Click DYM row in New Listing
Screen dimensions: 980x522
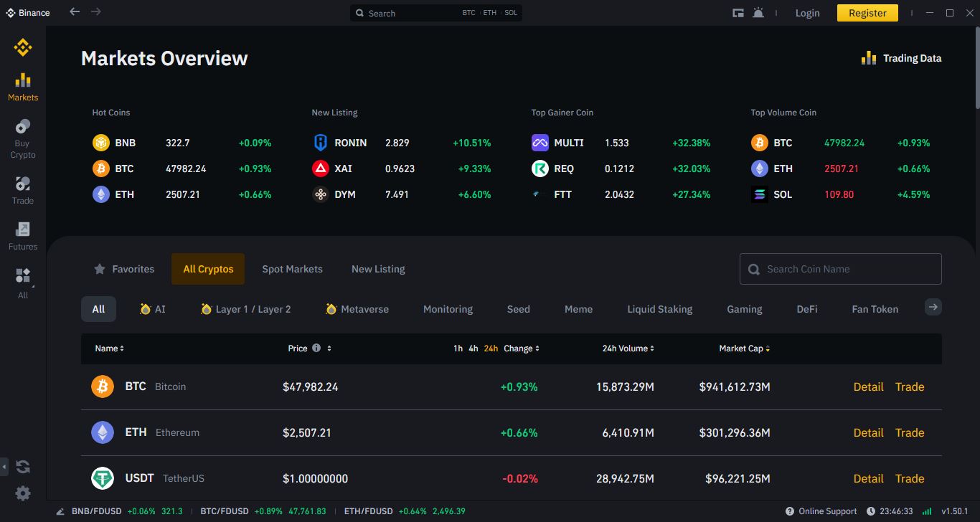pos(402,194)
